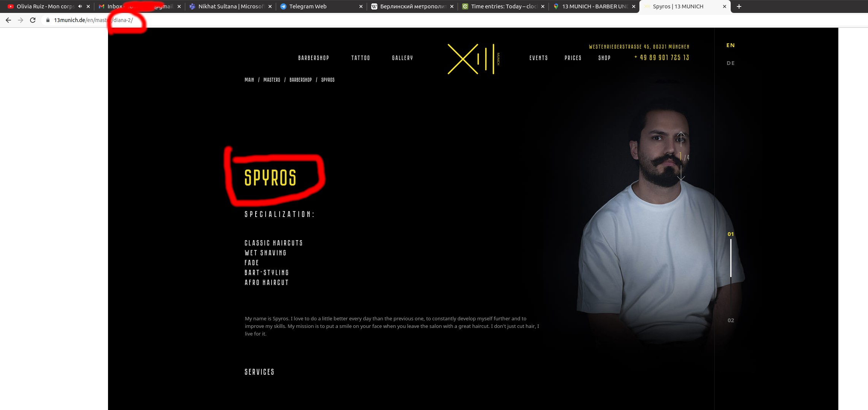Image resolution: width=868 pixels, height=410 pixels.
Task: Select EN language option
Action: tap(730, 45)
